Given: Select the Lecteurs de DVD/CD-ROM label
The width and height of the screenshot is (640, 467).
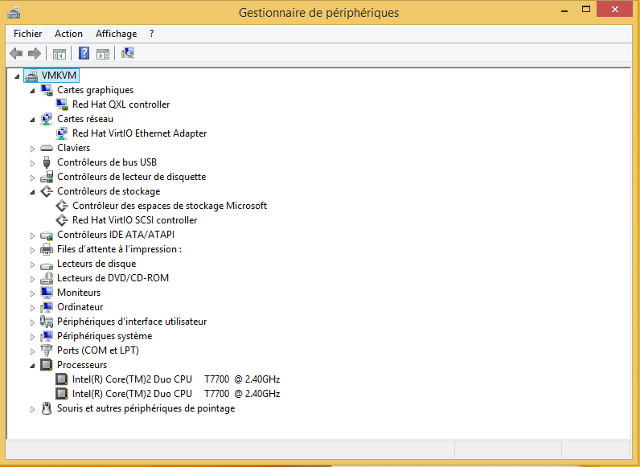Looking at the screenshot, I should pyautogui.click(x=113, y=278).
